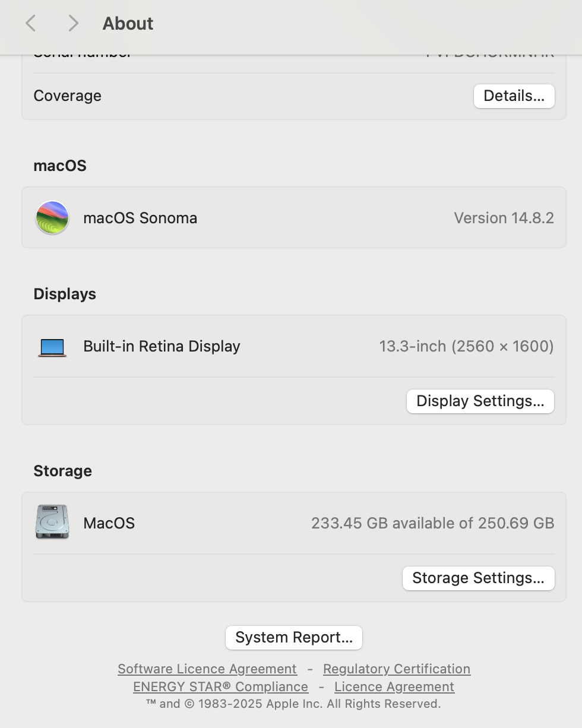This screenshot has width=582, height=728.
Task: Click the macOS Sonoma name label
Action: click(140, 218)
